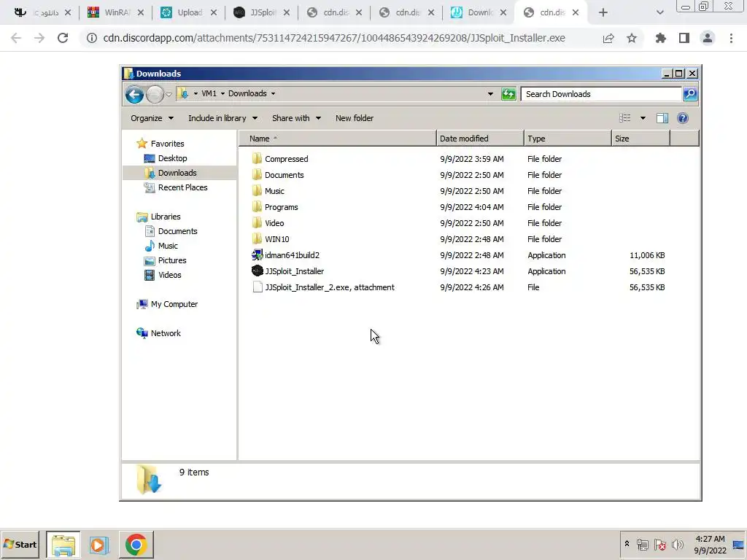Image resolution: width=747 pixels, height=560 pixels.
Task: Click Chrome's back button
Action: coord(16,38)
